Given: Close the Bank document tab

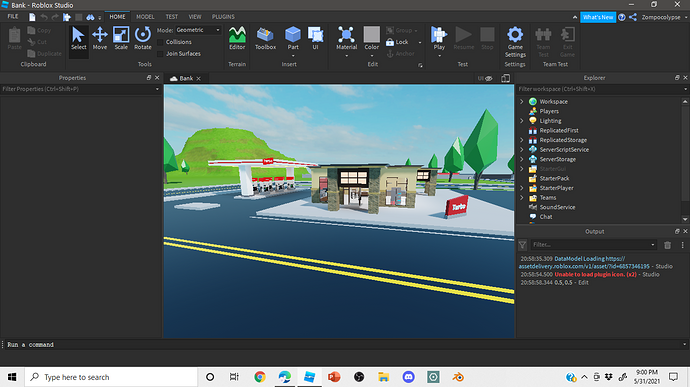Looking at the screenshot, I should coord(198,78).
